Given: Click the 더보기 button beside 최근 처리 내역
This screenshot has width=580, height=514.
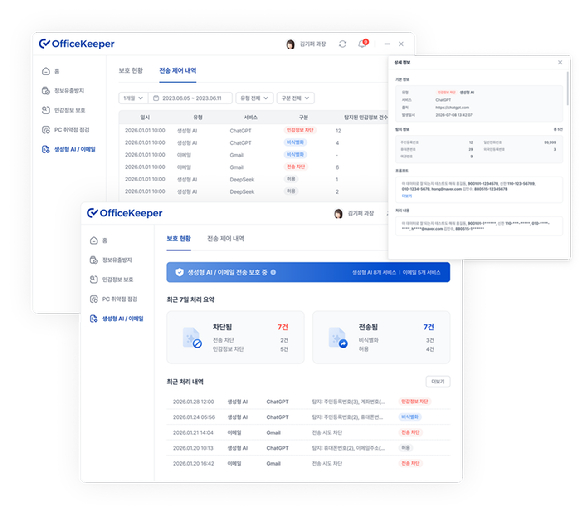Looking at the screenshot, I should click(438, 381).
